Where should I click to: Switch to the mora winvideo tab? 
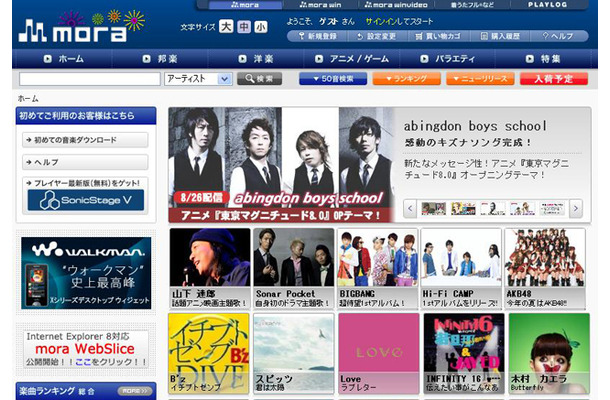click(396, 5)
